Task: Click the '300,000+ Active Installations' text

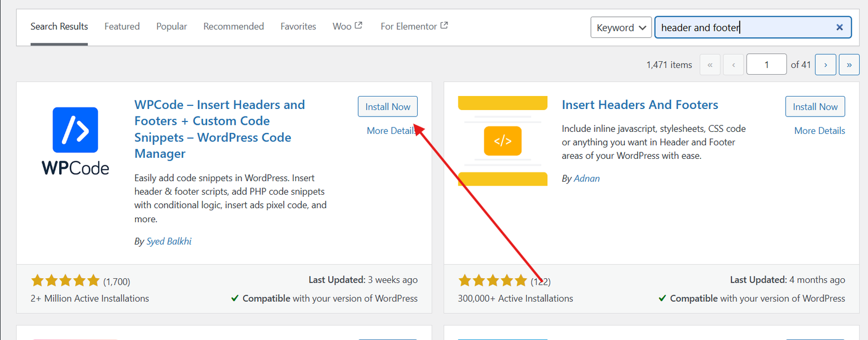Action: coord(515,298)
